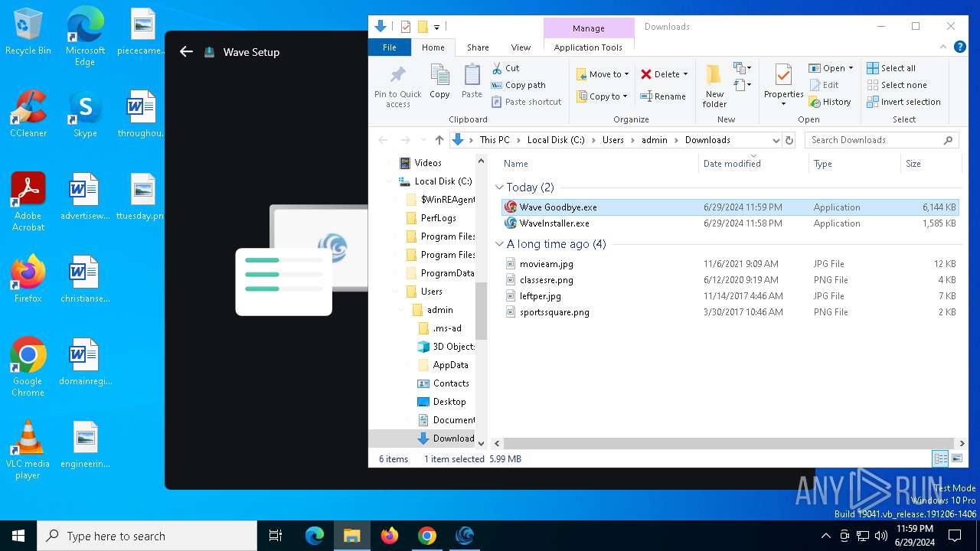Expand the Open dropdown in ribbon

(x=851, y=68)
